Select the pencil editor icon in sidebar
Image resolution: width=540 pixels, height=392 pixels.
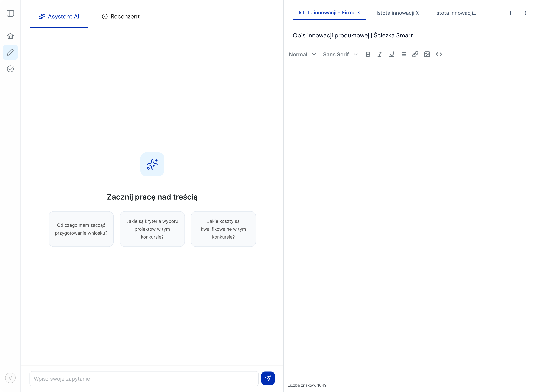10,52
